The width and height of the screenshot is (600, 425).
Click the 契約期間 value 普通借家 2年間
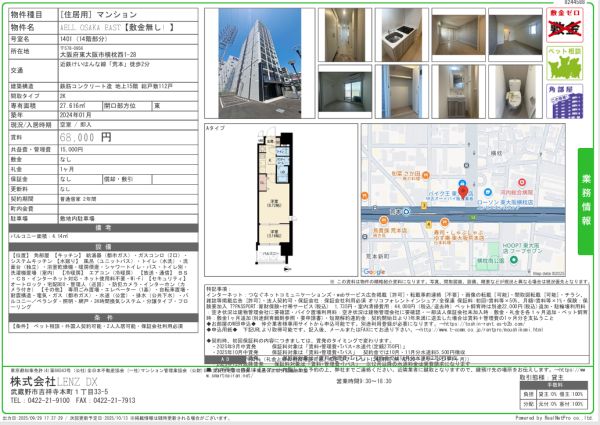[78, 199]
